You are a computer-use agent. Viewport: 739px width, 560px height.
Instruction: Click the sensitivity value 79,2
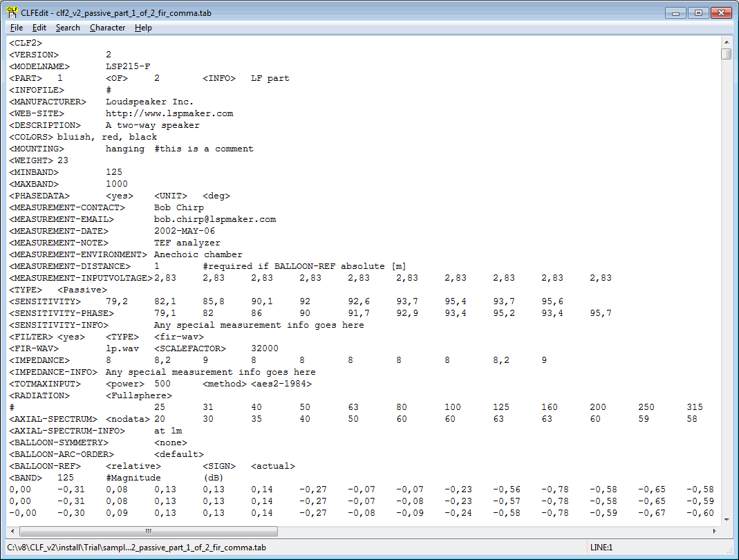[x=116, y=301]
